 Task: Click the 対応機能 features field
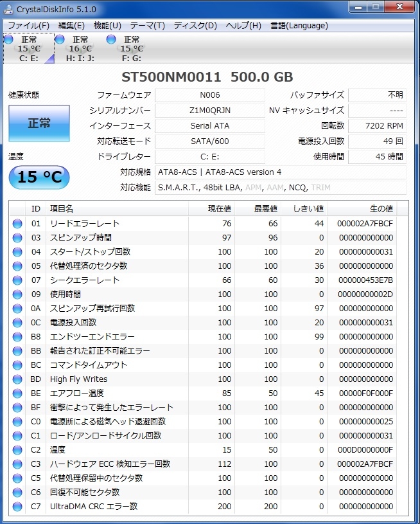(281, 188)
